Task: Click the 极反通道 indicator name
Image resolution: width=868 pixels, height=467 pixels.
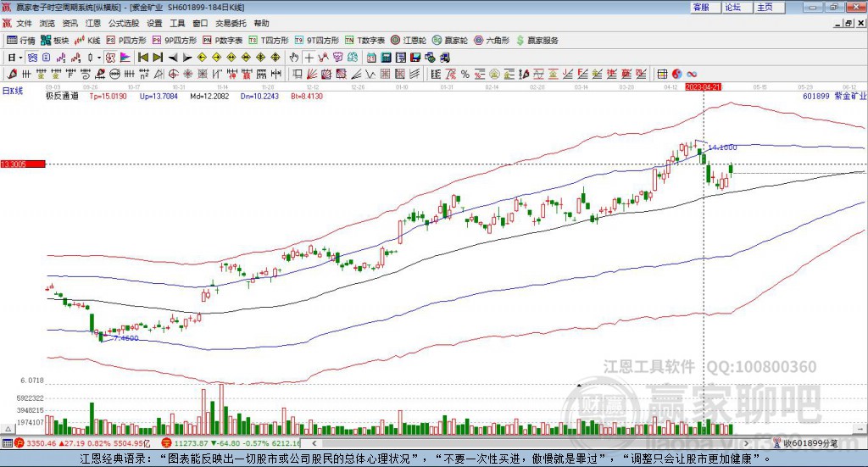Action: (x=62, y=97)
